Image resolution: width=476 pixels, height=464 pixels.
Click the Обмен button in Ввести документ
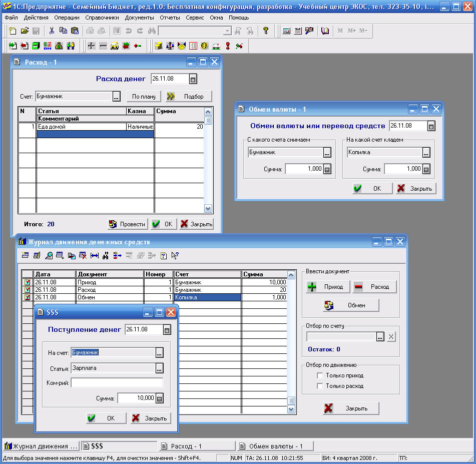click(x=351, y=305)
